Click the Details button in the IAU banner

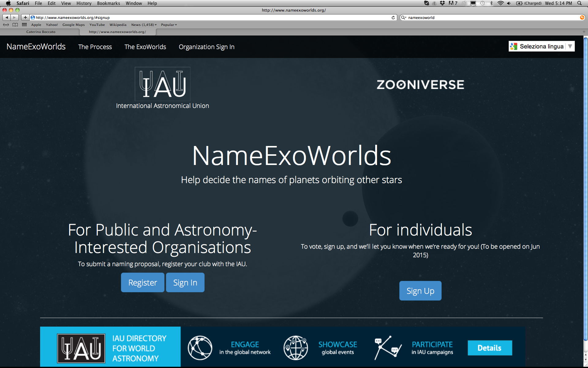(x=489, y=348)
